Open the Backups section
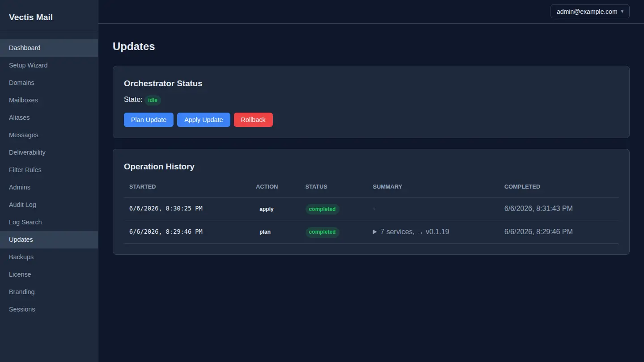 [x=49, y=257]
